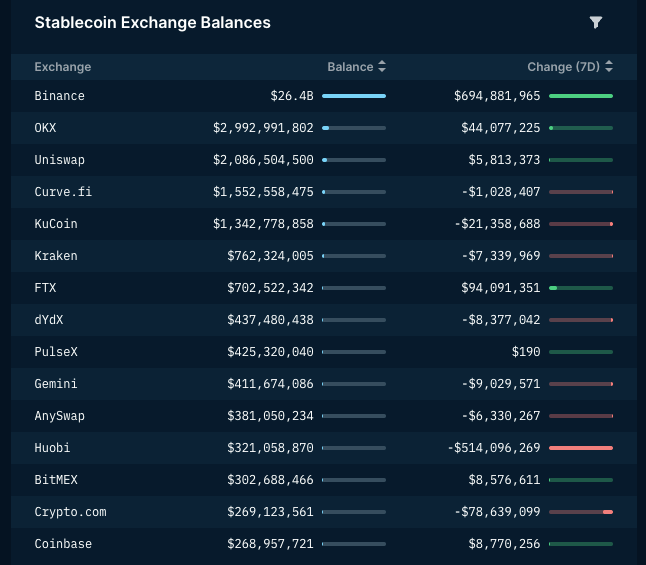Click Binance's blue balance bar
The height and width of the screenshot is (565, 646).
[x=353, y=96]
